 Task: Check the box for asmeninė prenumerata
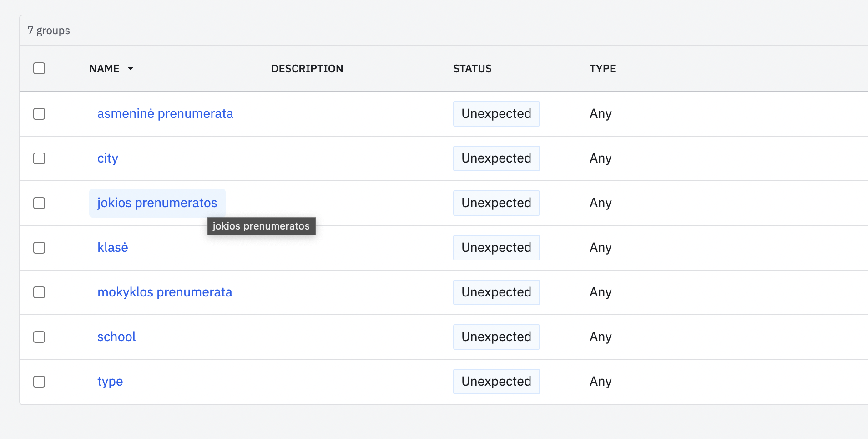click(x=39, y=114)
